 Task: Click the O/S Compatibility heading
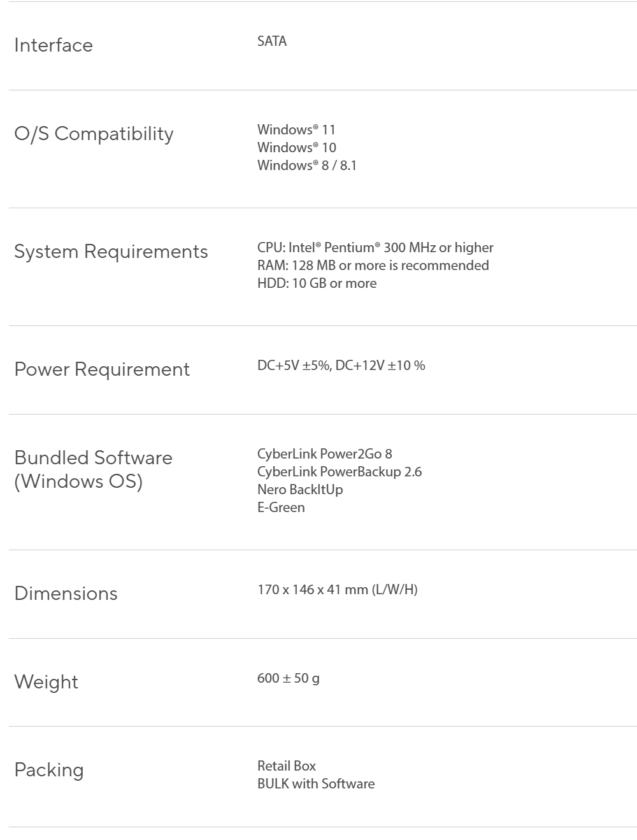94,134
